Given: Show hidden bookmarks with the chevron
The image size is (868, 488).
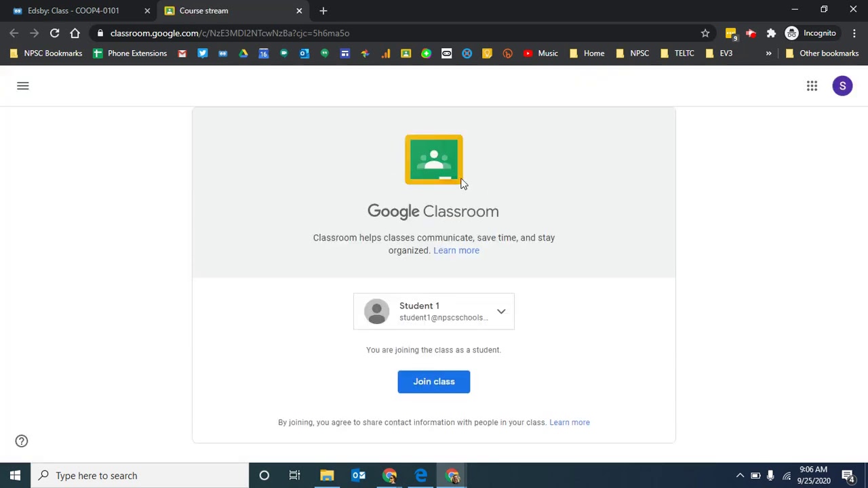Looking at the screenshot, I should [x=768, y=53].
